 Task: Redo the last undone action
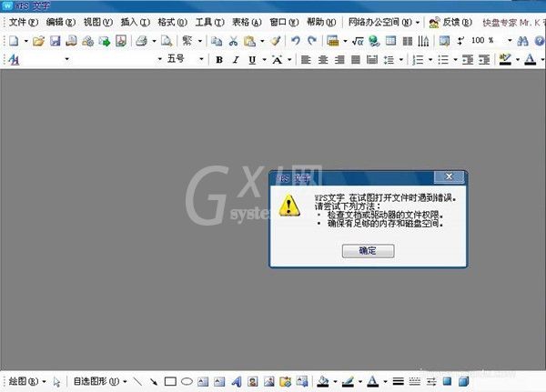312,41
